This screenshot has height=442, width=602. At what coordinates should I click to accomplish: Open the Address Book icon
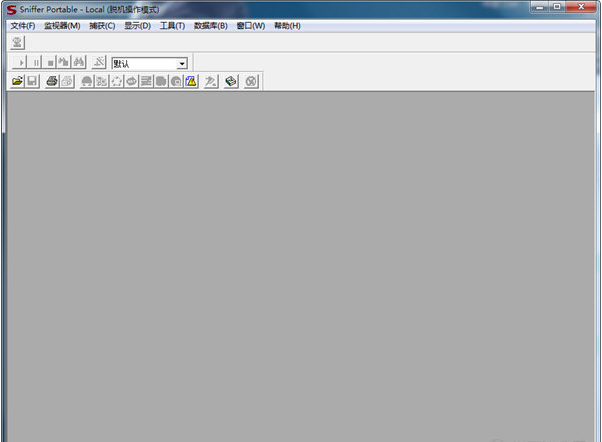231,81
